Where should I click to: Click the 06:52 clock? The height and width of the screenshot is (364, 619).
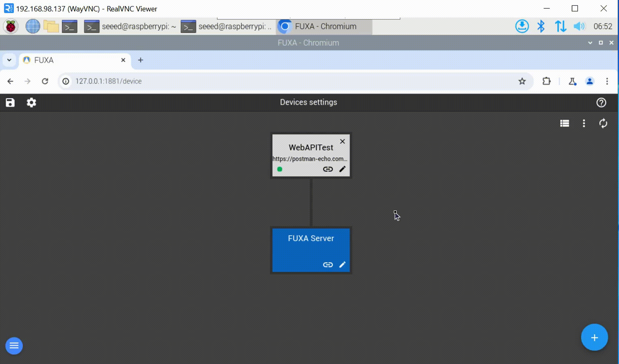pos(603,26)
